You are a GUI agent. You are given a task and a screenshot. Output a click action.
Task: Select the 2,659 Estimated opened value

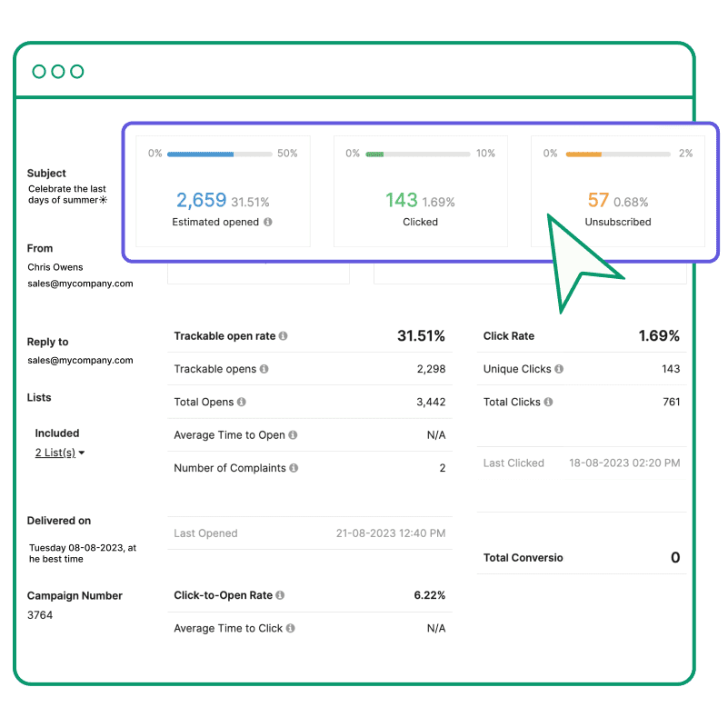point(201,199)
